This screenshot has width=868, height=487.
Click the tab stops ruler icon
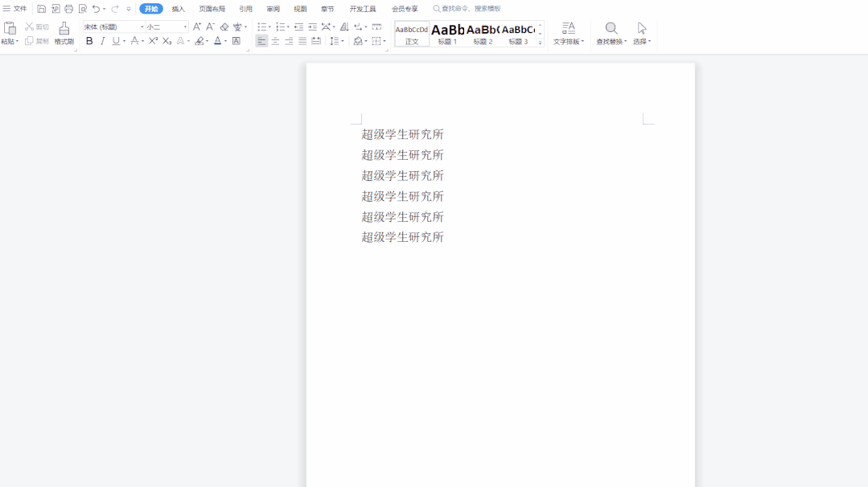coord(376,27)
